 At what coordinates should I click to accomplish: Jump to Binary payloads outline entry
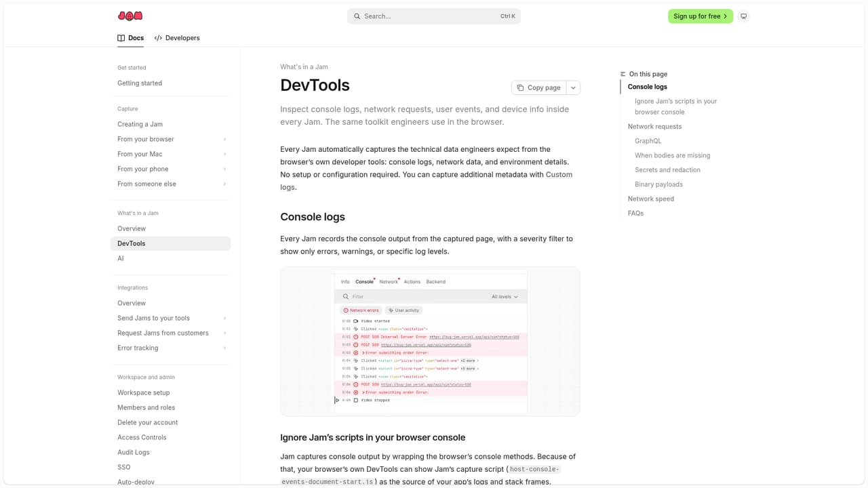click(658, 184)
